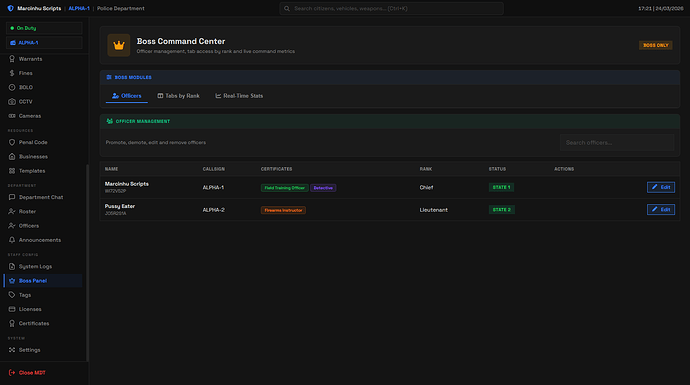The height and width of the screenshot is (385, 690).
Task: Click the Marcinhu Scripts name in table
Action: coord(127,184)
